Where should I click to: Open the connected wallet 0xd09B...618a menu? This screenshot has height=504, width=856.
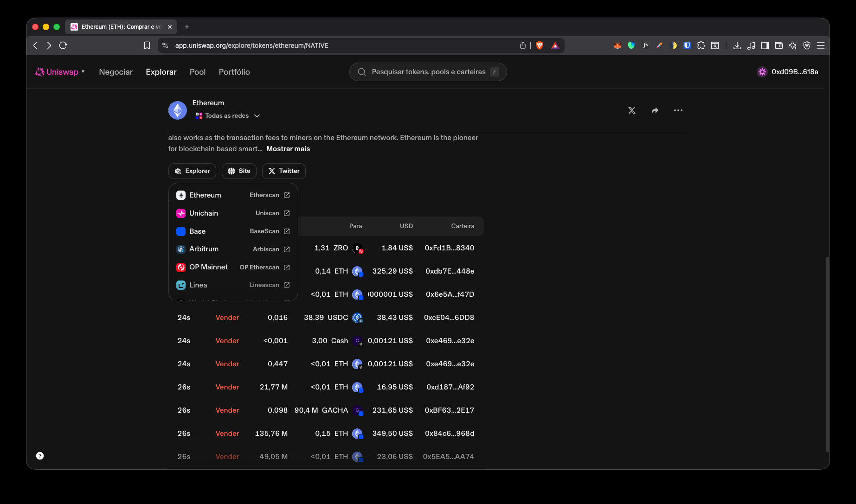[x=788, y=72]
